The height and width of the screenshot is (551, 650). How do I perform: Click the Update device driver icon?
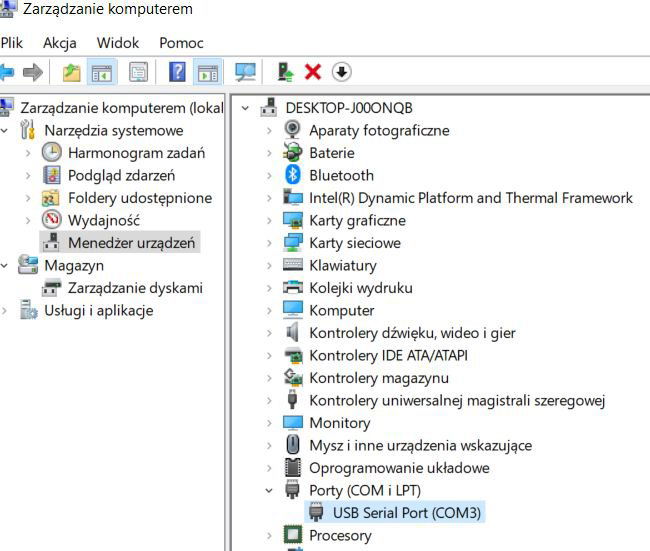click(286, 72)
